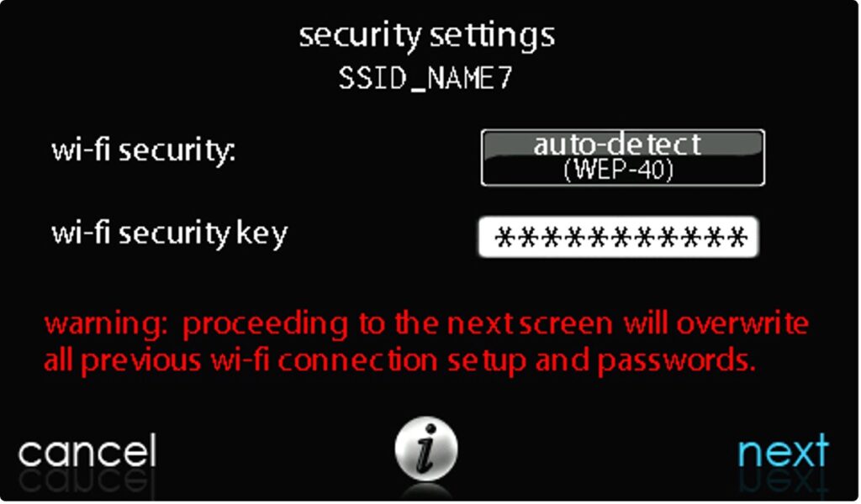The image size is (861, 504).
Task: Click the WEP-40 text in security selector
Action: [618, 171]
